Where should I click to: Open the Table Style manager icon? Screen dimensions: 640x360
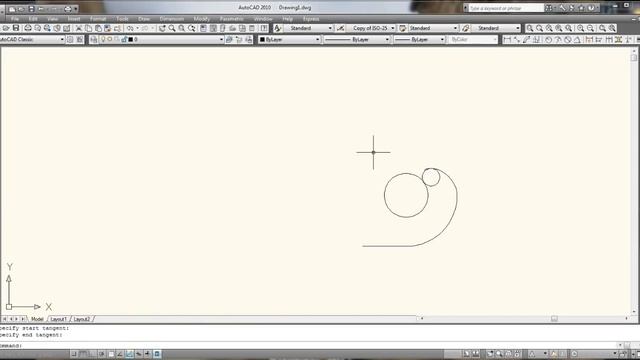pos(402,28)
